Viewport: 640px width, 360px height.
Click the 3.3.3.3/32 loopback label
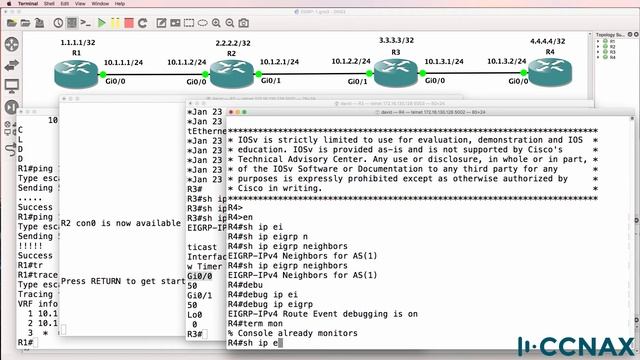point(396,40)
